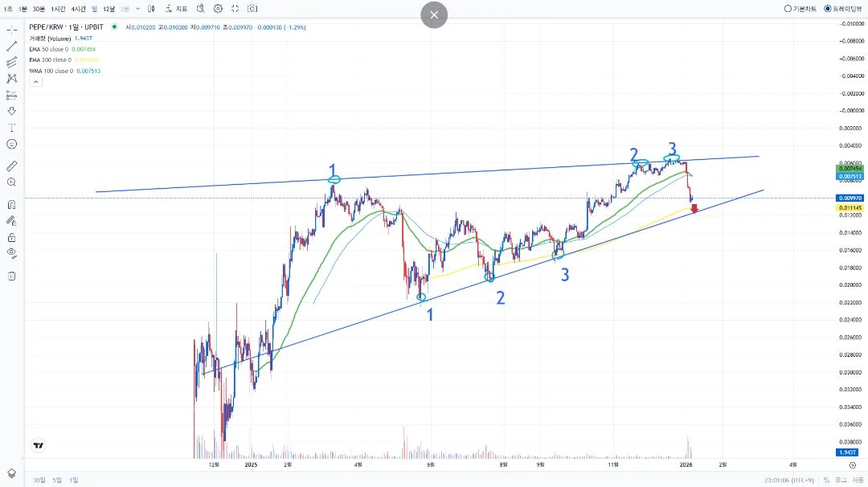
Task: Select the crosshair cursor tool
Action: (11, 30)
